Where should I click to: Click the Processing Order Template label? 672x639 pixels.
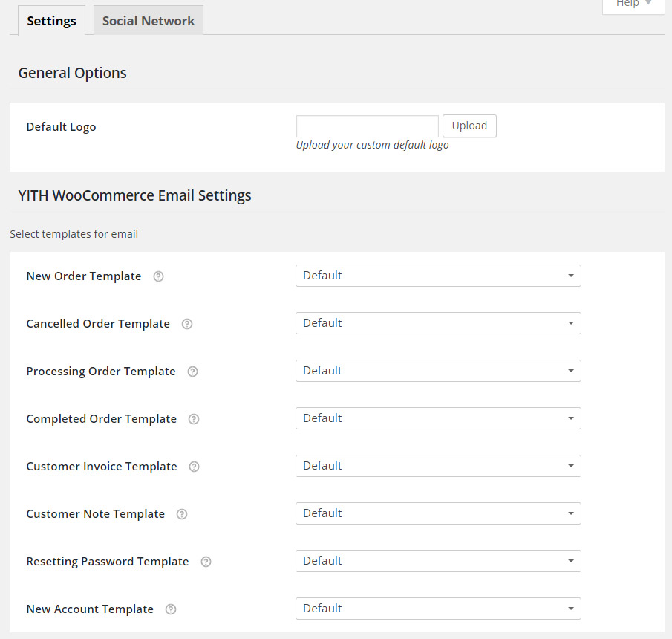(101, 372)
